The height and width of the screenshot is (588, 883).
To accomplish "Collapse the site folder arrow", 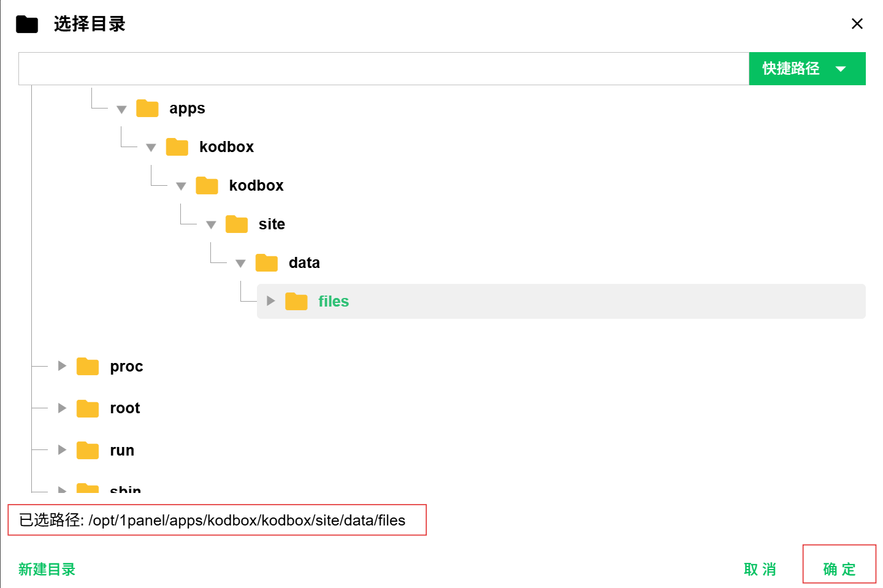I will 211,225.
